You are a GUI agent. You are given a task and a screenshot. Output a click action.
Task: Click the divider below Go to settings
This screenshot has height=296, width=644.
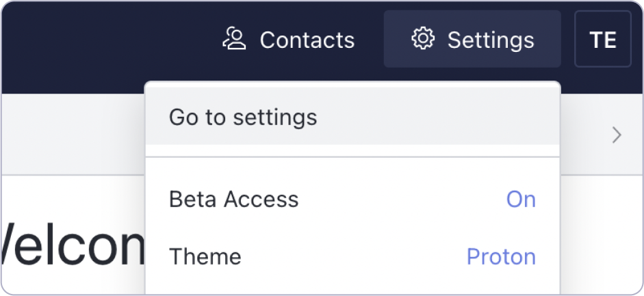[x=353, y=157]
